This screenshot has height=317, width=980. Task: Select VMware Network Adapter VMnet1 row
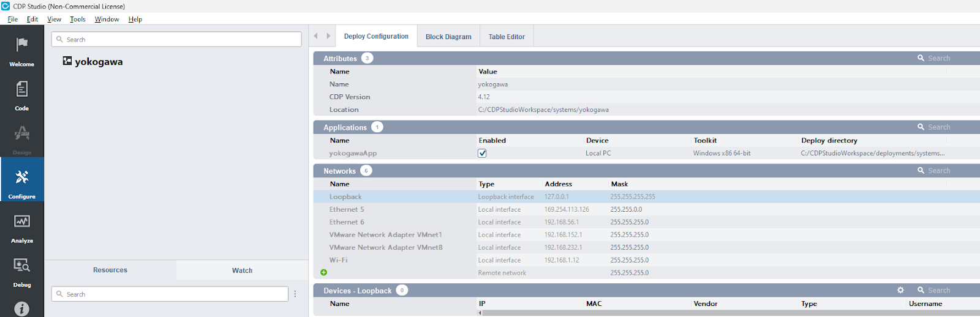pyautogui.click(x=646, y=235)
